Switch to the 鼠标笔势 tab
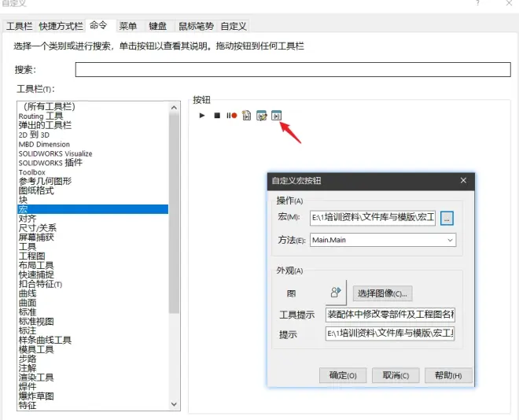The height and width of the screenshot is (420, 519). (197, 26)
